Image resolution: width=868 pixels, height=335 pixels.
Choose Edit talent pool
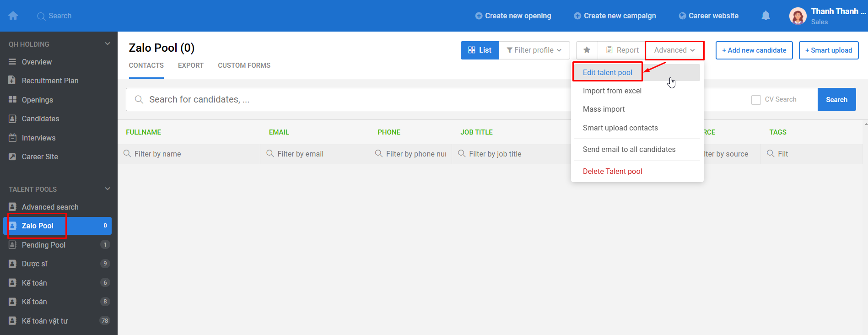tap(636, 72)
